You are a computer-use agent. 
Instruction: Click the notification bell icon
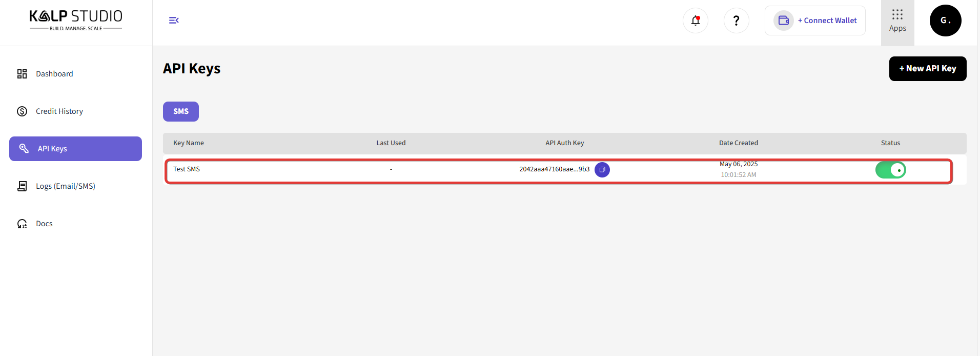pyautogui.click(x=695, y=21)
